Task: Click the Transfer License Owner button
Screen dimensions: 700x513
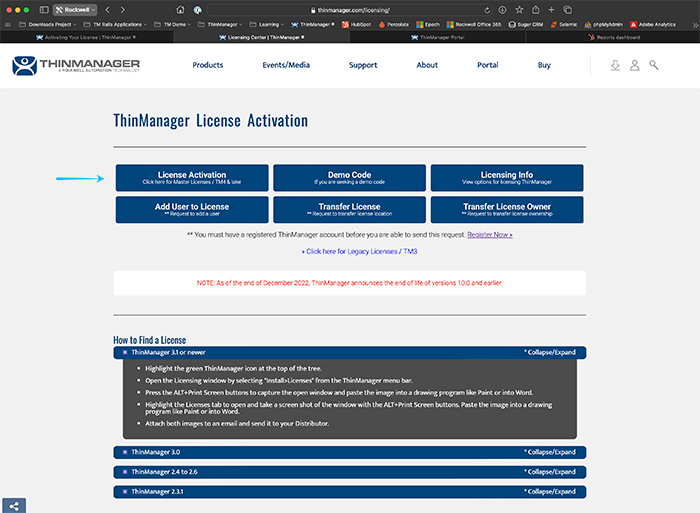Action: click(507, 209)
